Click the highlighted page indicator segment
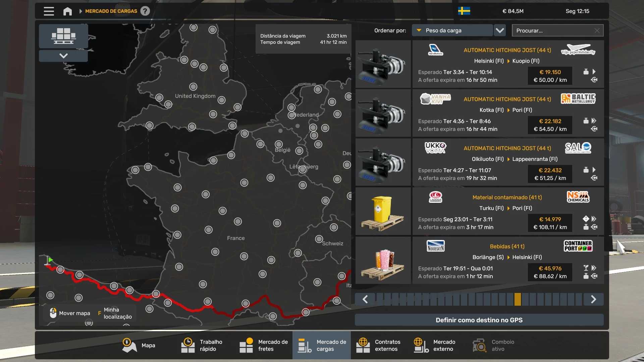Viewport: 644px width, 362px height. [x=518, y=299]
